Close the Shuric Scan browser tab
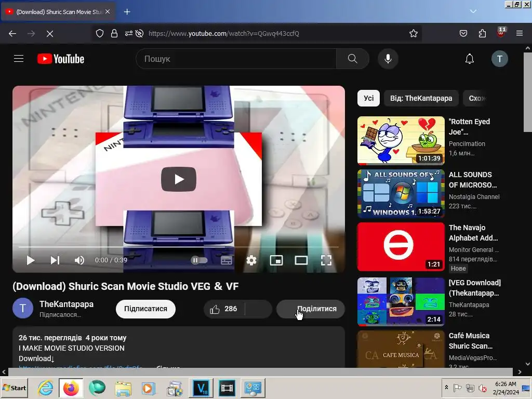Screen dimensions: 532x399 (108, 11)
